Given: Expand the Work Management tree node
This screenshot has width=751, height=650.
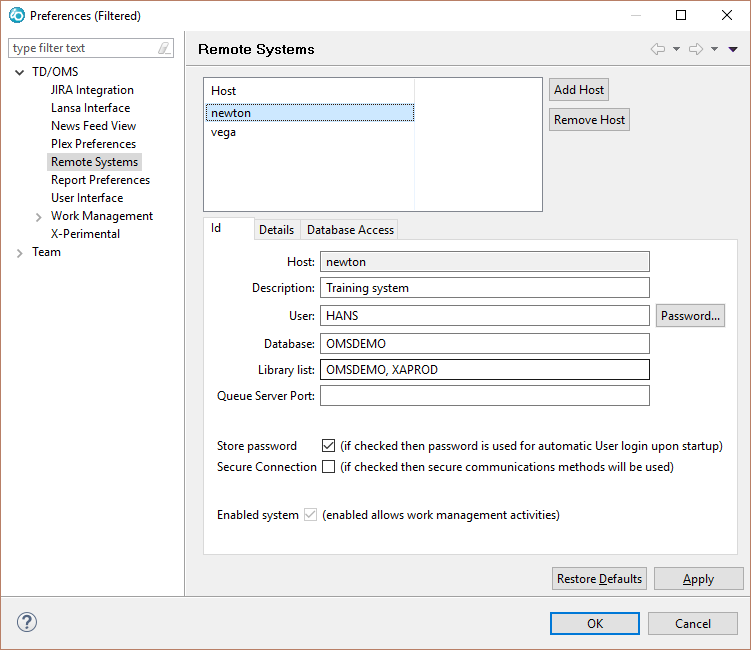Looking at the screenshot, I should [x=38, y=217].
